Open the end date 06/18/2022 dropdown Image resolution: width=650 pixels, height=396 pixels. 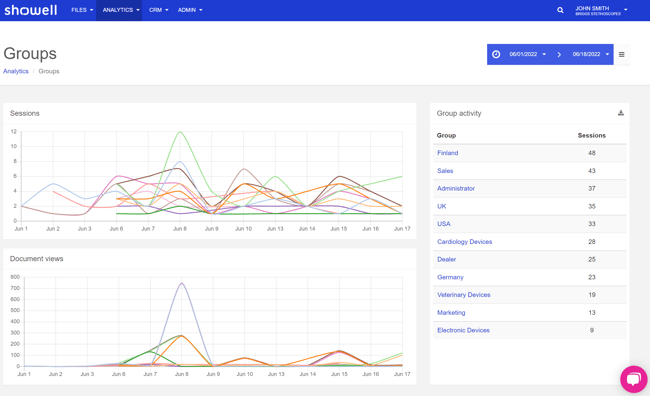[x=590, y=54]
